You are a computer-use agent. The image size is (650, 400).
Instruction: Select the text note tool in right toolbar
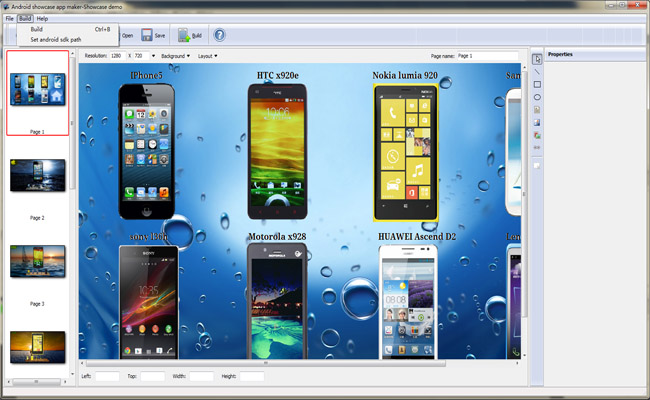point(537,110)
